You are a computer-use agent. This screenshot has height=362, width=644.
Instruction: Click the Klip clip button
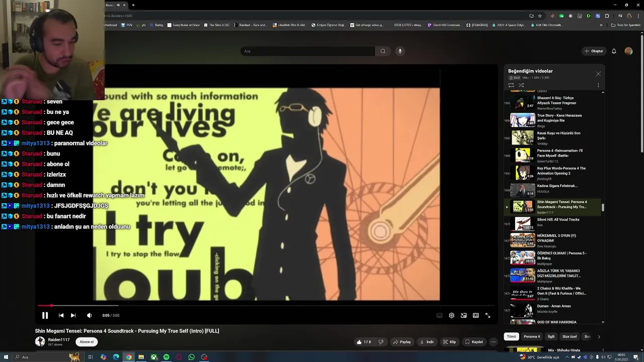point(449,342)
